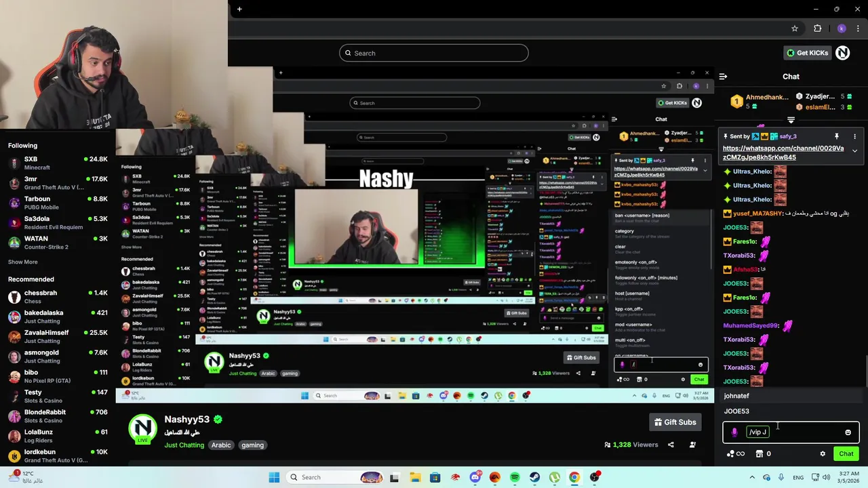Screen dimensions: 868x488
Task: Click into the /vip J chat input field
Action: tap(791, 432)
